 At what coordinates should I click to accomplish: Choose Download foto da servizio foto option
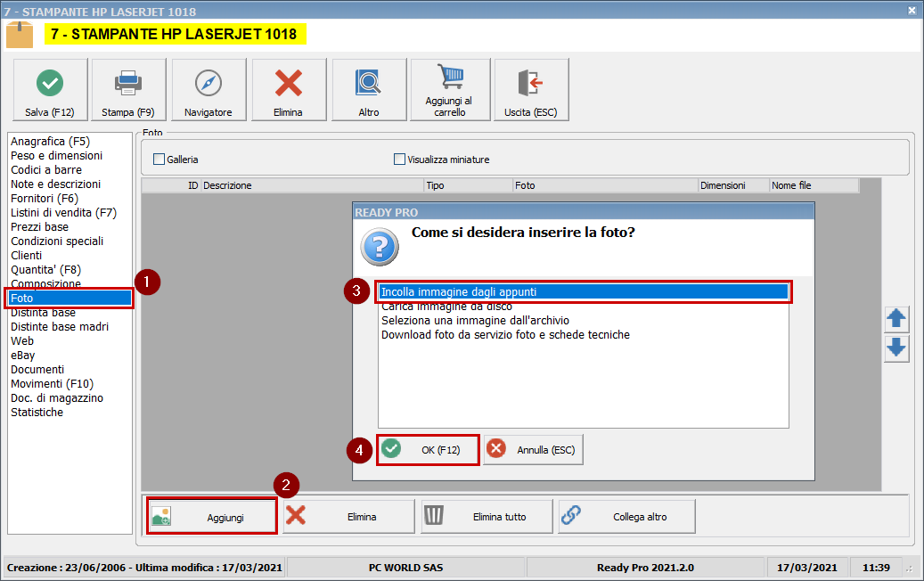(584, 335)
